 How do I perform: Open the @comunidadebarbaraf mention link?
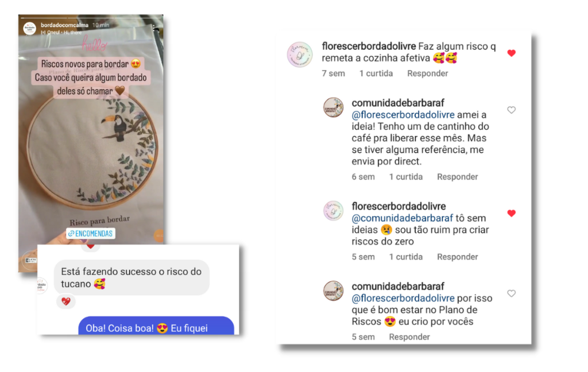pyautogui.click(x=403, y=218)
